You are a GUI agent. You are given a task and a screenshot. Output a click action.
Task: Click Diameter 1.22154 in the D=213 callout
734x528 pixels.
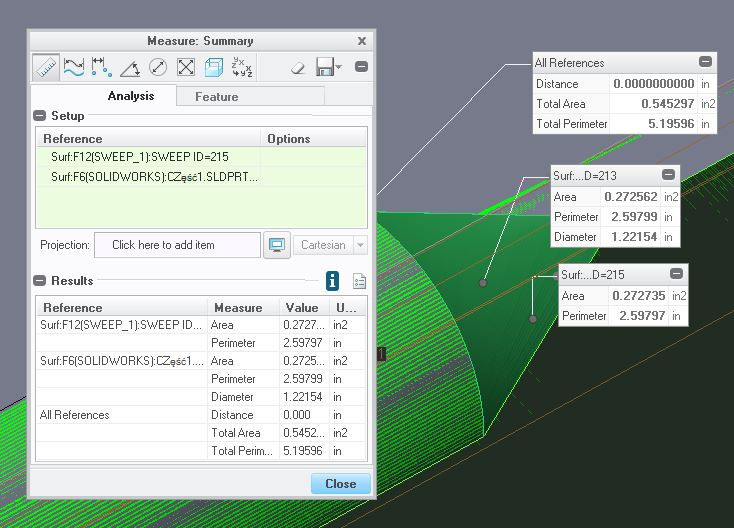(634, 237)
